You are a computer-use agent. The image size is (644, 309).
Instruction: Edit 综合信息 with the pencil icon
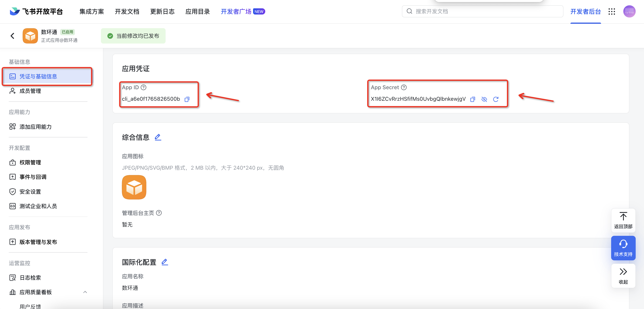[158, 137]
